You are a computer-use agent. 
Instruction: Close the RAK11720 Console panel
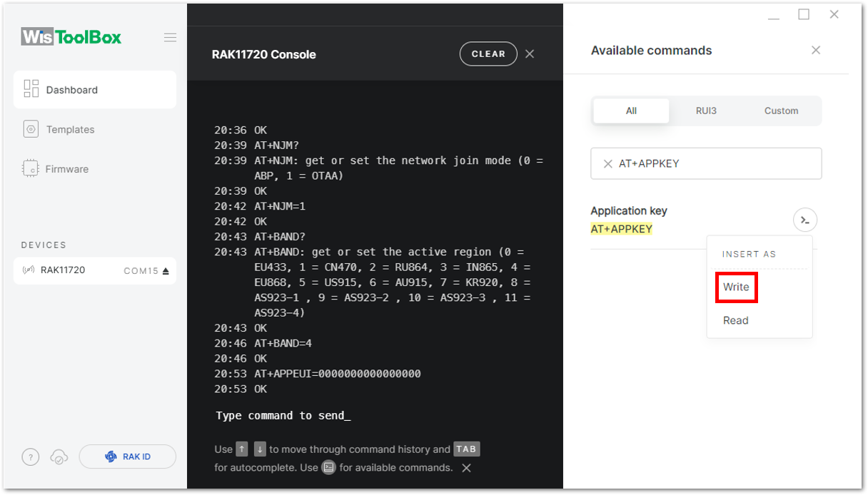coord(530,54)
